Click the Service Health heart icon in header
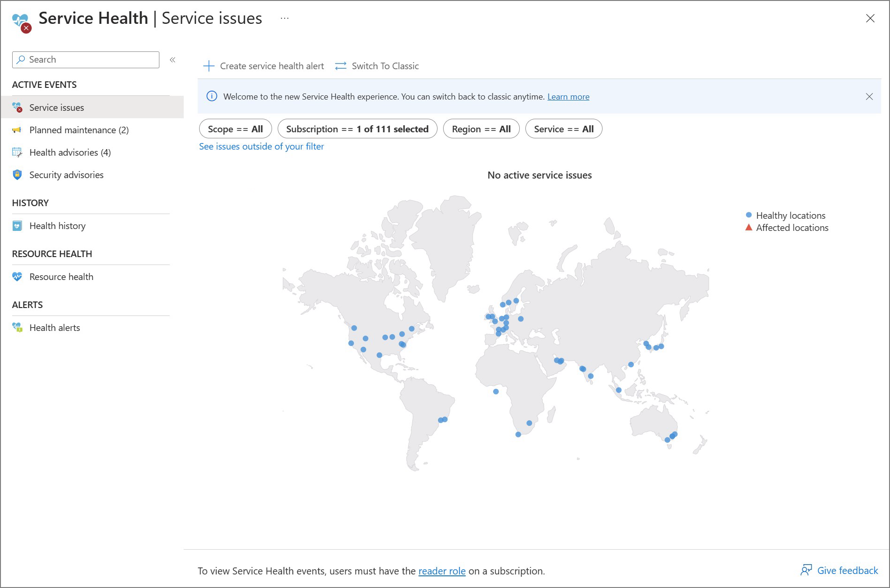 (x=22, y=22)
